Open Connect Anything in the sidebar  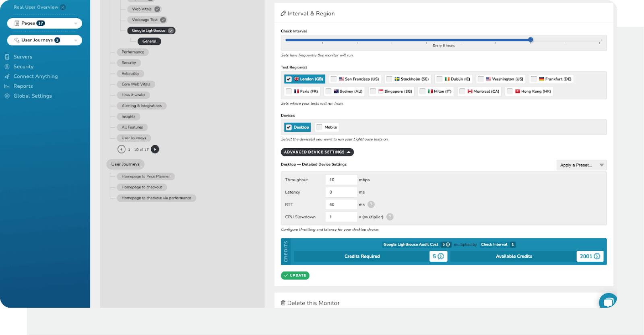35,77
